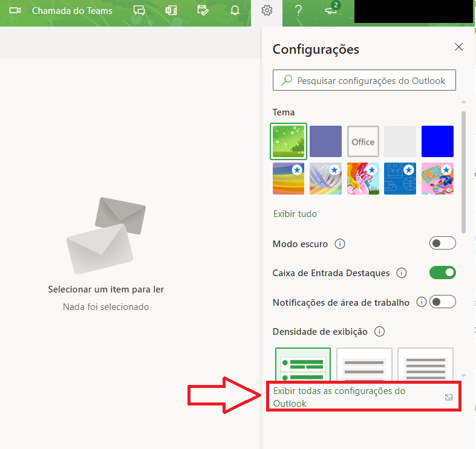This screenshot has width=476, height=449.
Task: Click the Outlook/Office app icon in the header
Action: (x=171, y=11)
